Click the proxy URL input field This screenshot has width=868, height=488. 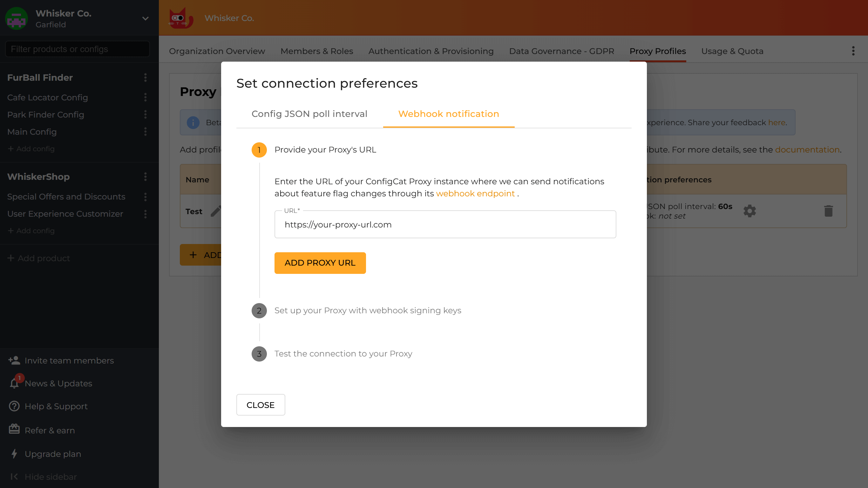pos(445,224)
